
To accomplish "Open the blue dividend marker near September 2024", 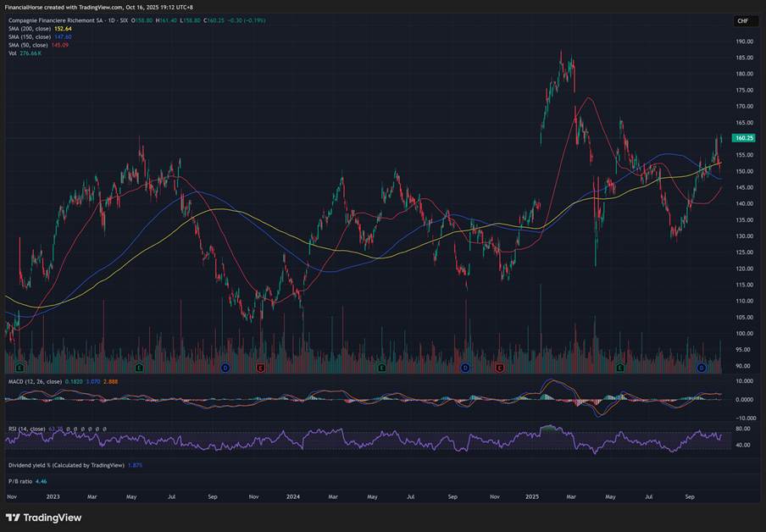I will pyautogui.click(x=465, y=368).
